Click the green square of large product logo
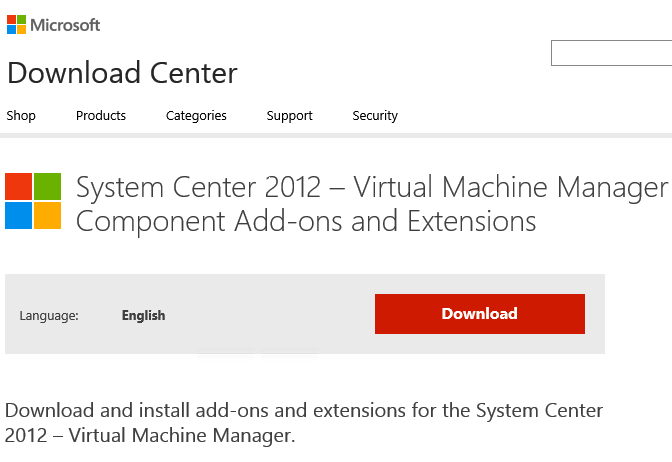Viewport: 672px width, 462px height. (47, 186)
